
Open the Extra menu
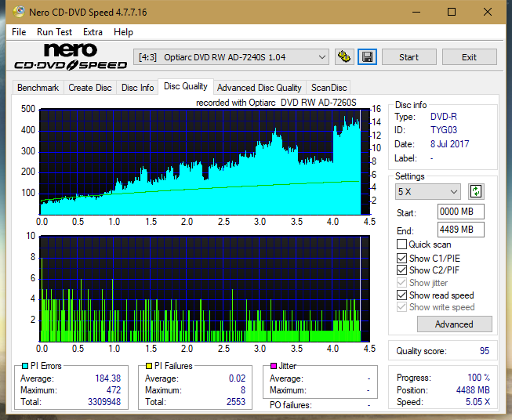click(x=93, y=32)
